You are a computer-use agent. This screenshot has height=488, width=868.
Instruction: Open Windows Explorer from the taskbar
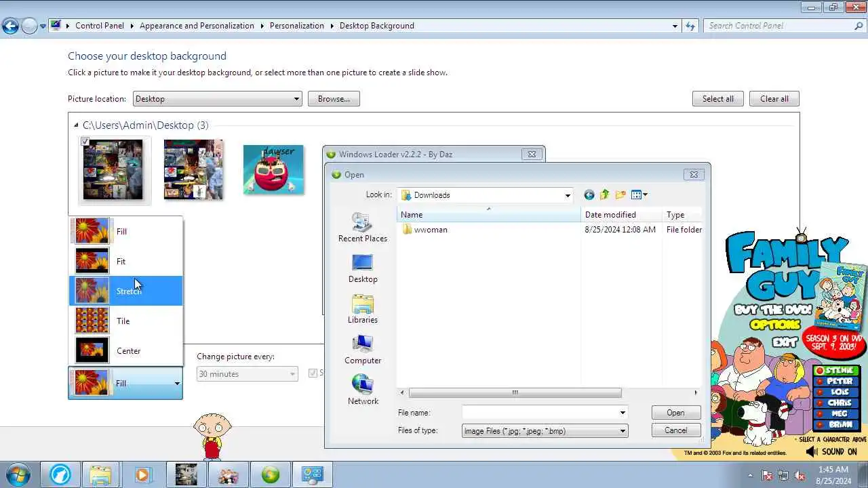click(100, 475)
